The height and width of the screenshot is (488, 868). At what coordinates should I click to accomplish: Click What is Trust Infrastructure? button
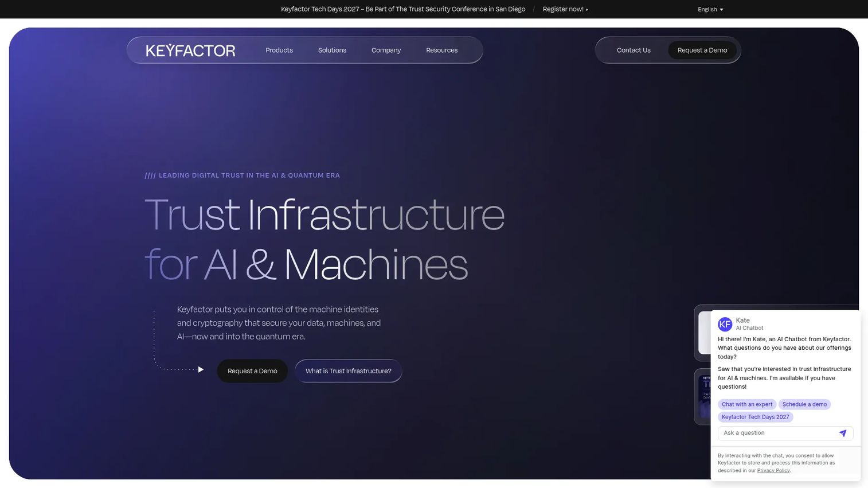click(348, 371)
